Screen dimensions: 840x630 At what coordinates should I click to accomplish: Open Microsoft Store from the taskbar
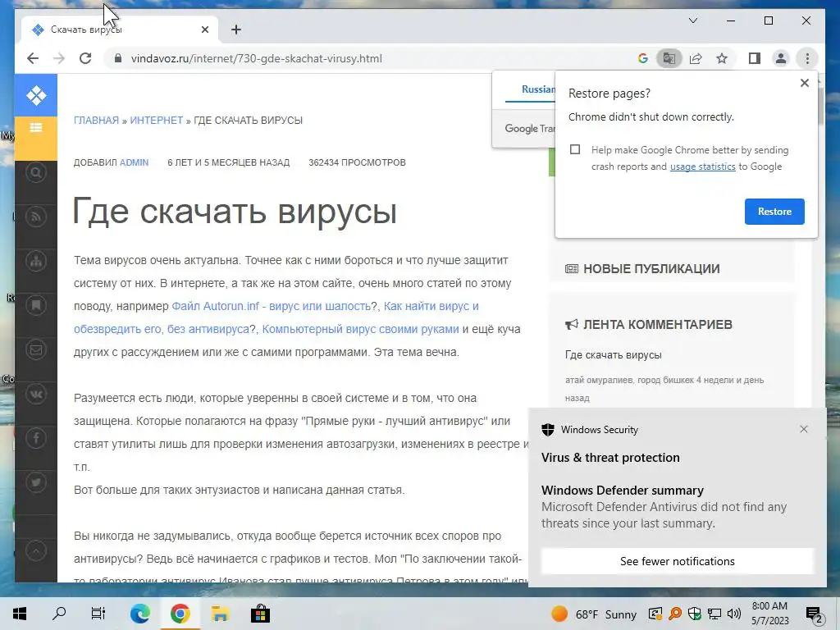coord(260,614)
